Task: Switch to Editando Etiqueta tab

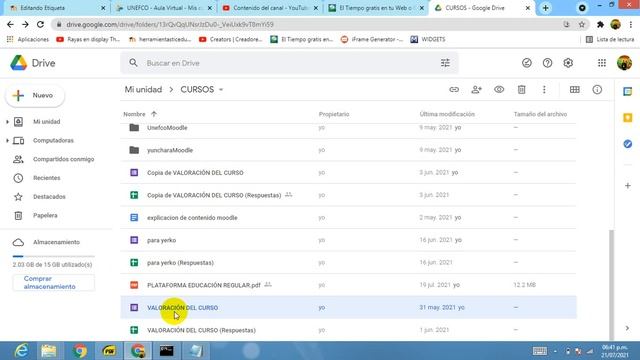Action: [x=57, y=8]
